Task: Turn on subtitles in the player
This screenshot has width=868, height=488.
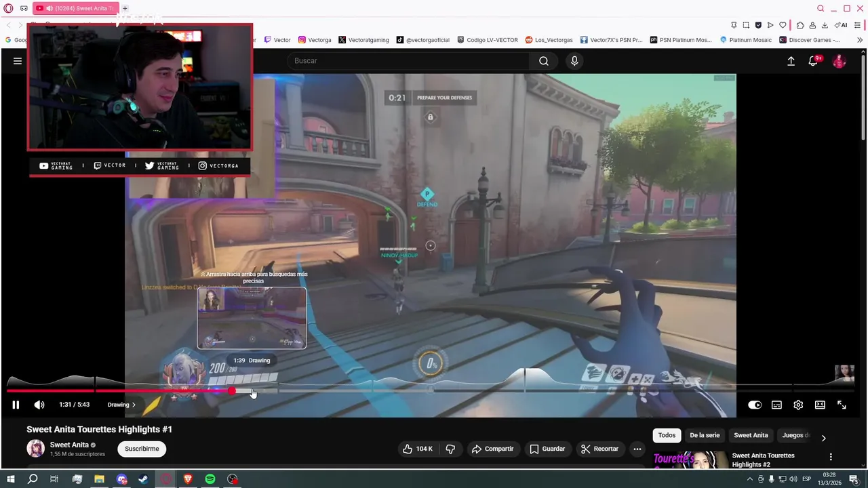Action: pos(776,405)
